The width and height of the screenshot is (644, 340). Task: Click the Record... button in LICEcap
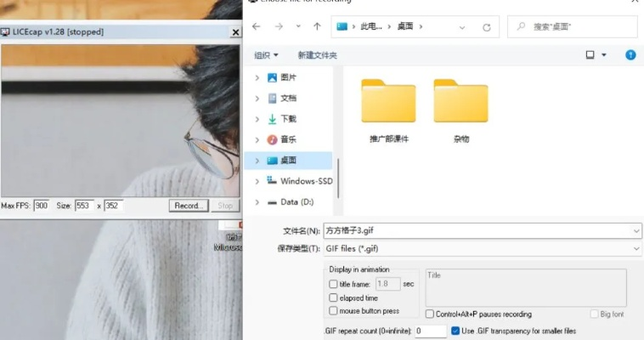pos(188,206)
